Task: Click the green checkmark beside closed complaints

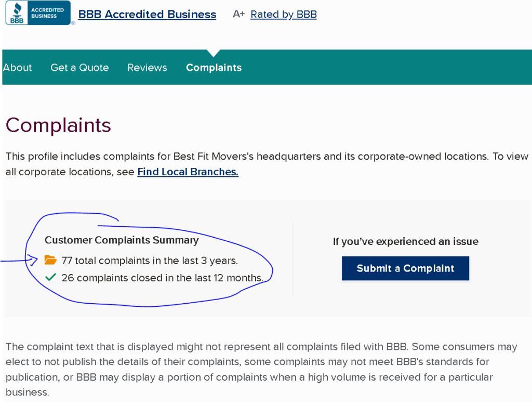Action: tap(50, 278)
